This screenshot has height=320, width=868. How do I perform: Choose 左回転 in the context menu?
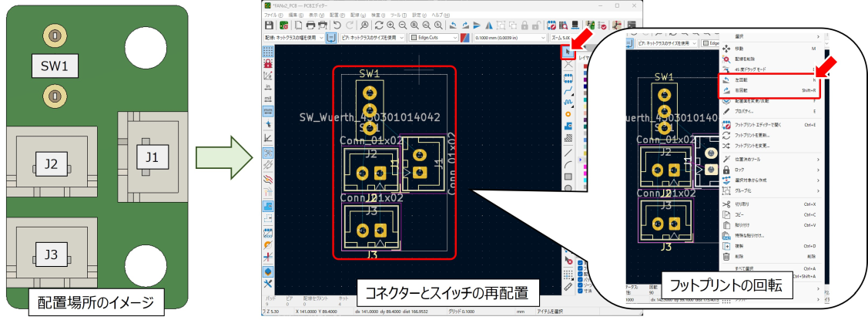[746, 79]
